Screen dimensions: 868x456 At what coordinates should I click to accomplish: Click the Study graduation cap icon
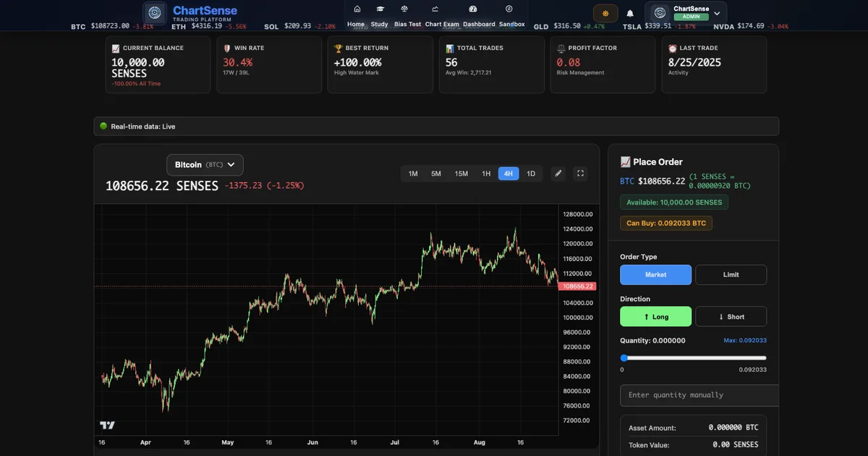tap(380, 9)
